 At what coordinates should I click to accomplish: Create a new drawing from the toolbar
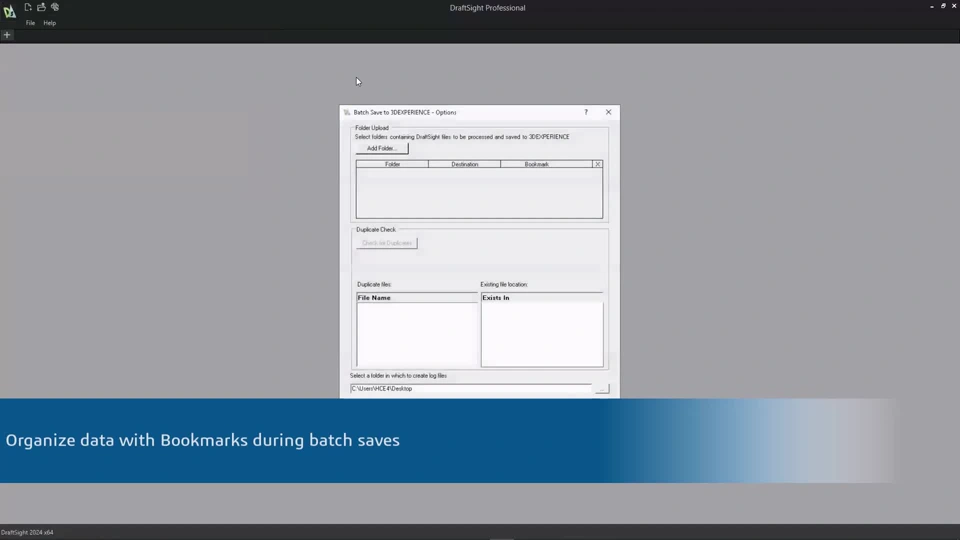point(28,7)
